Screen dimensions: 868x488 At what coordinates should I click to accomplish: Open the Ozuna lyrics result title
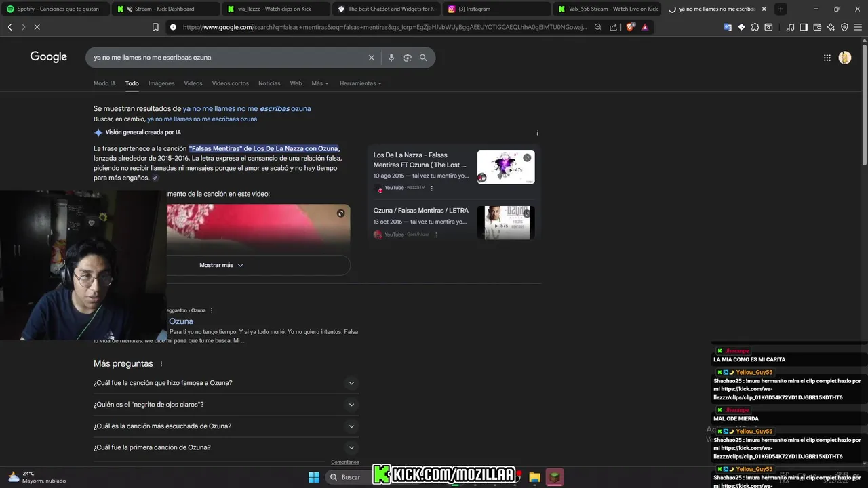pyautogui.click(x=181, y=321)
